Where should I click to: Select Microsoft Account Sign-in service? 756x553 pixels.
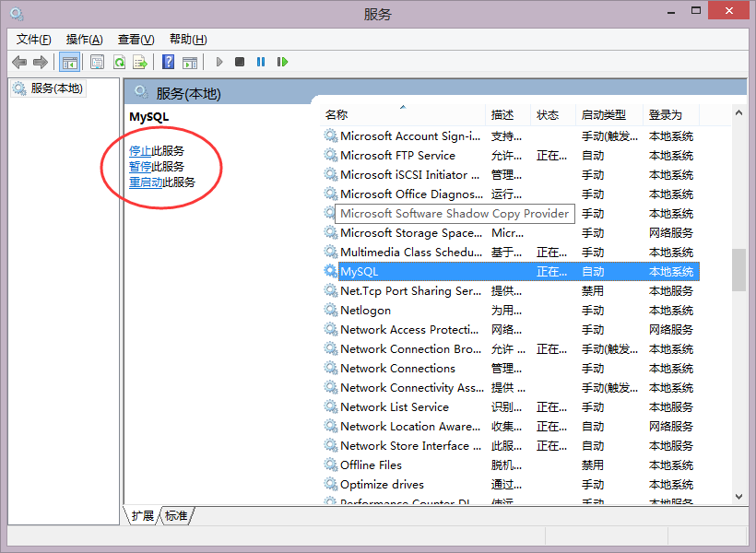[510, 136]
